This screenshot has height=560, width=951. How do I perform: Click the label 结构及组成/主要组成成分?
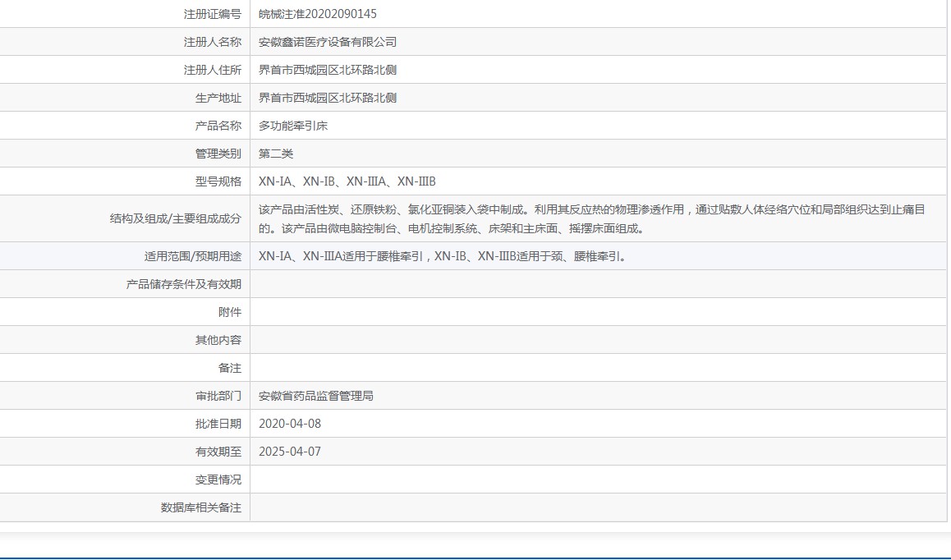click(x=175, y=218)
